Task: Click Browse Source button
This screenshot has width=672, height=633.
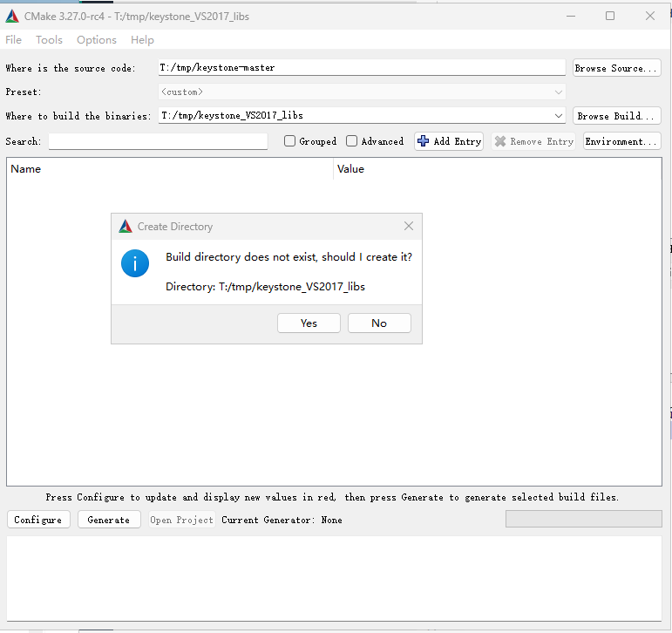Action: pos(617,68)
